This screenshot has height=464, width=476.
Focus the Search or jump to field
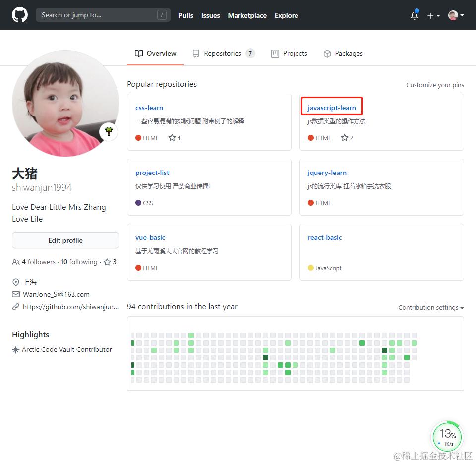click(103, 15)
